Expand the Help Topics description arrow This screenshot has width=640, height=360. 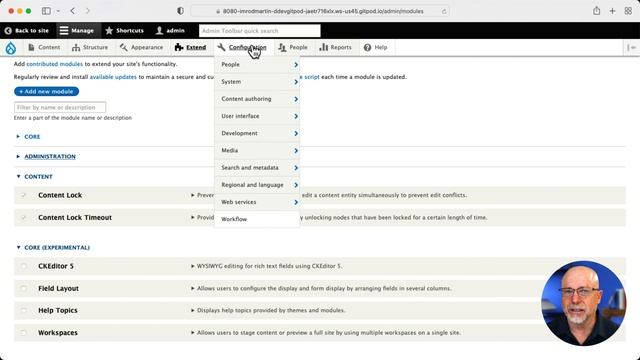(193, 311)
